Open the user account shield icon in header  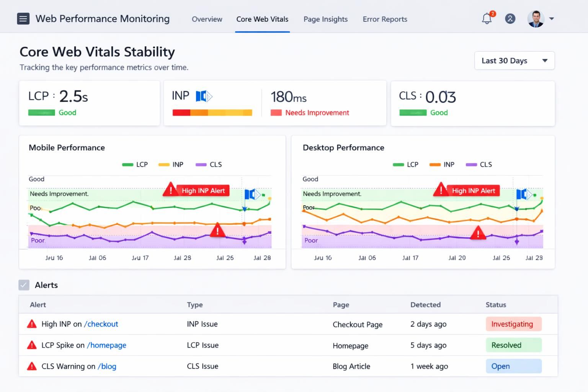click(x=510, y=18)
